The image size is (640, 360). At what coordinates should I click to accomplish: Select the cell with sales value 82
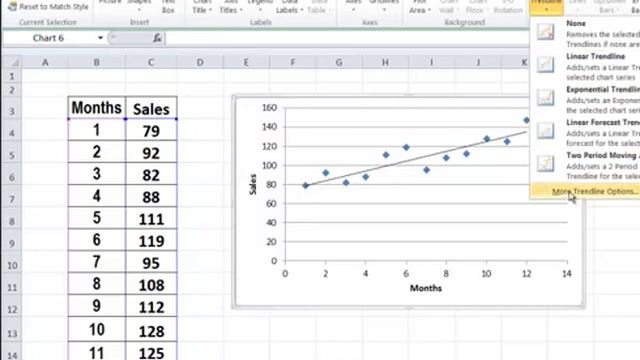tap(151, 174)
